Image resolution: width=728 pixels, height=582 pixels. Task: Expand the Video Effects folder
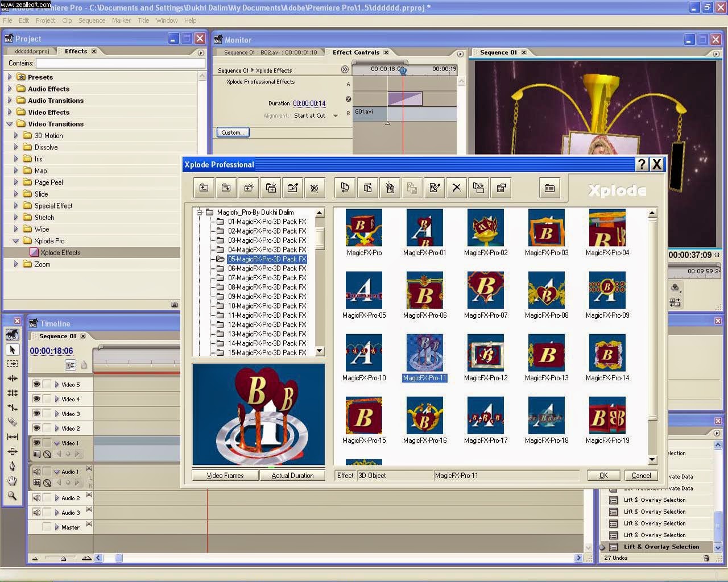(10, 112)
